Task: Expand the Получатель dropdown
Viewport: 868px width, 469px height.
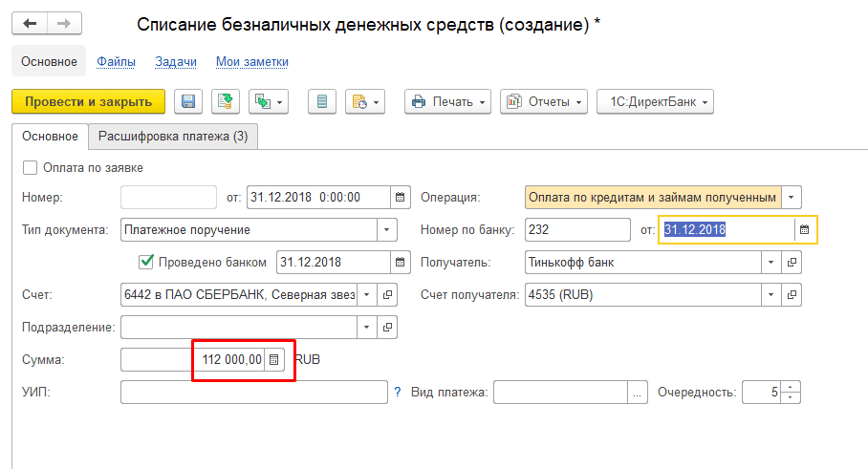Action: click(770, 262)
